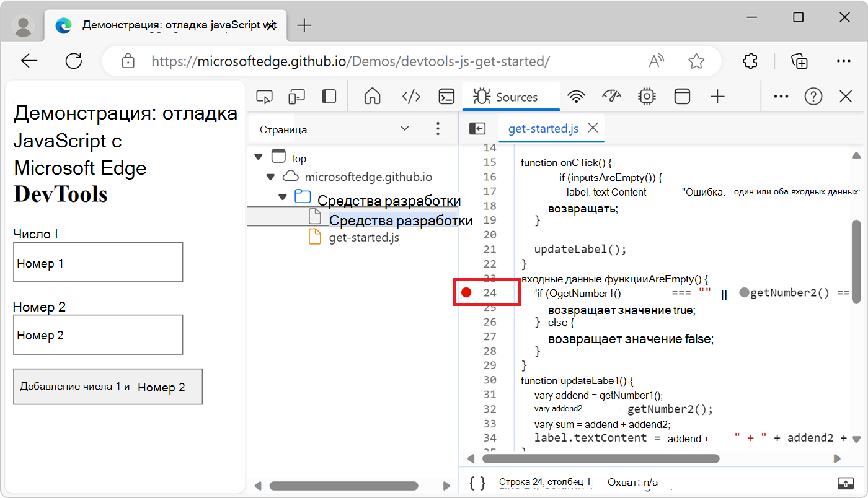Remove the breakpoint on line 24

point(467,292)
